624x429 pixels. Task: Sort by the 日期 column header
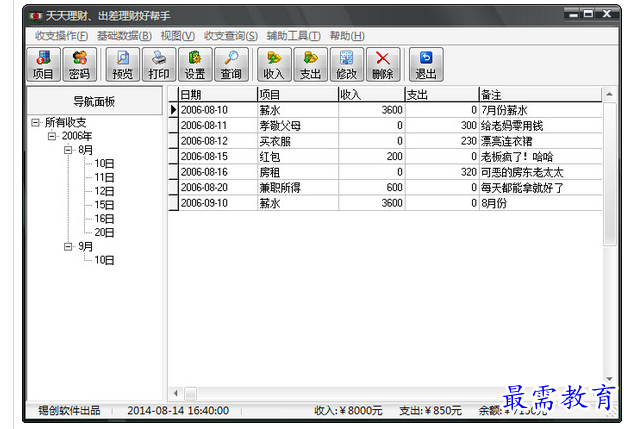tap(218, 95)
